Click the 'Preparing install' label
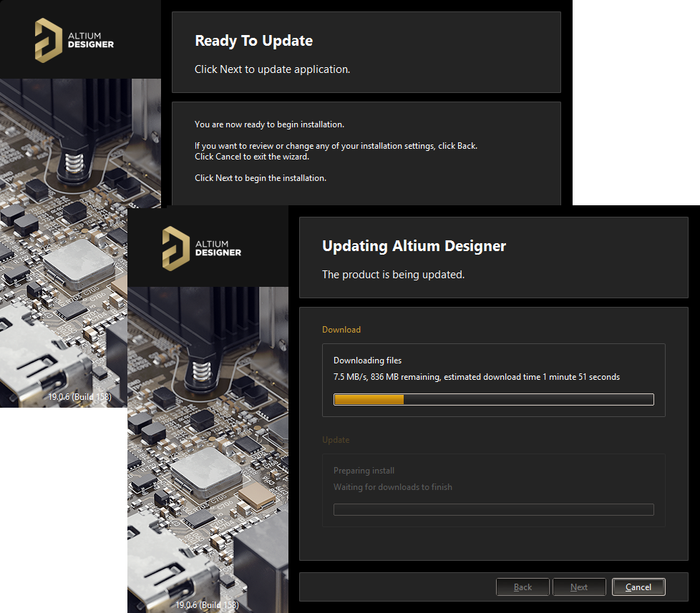Image resolution: width=700 pixels, height=613 pixels. click(364, 471)
